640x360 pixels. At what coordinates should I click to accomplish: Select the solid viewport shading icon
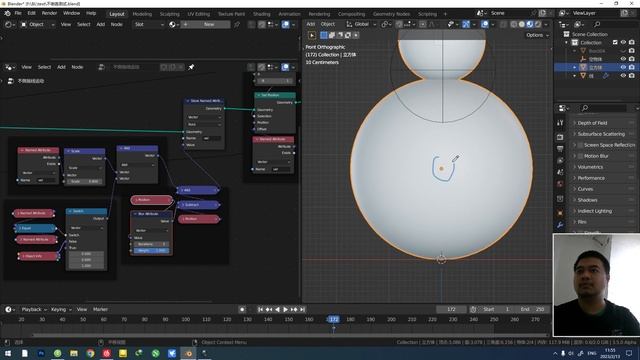coord(522,24)
